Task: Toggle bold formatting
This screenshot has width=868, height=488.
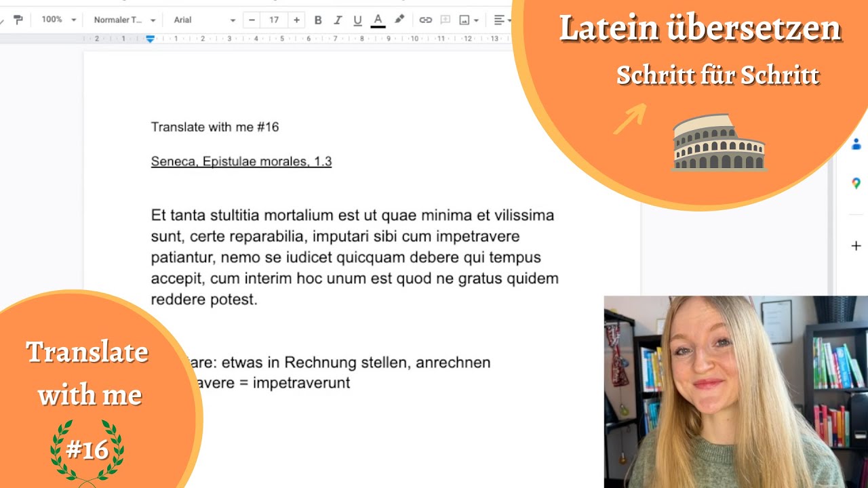Action: [x=318, y=20]
